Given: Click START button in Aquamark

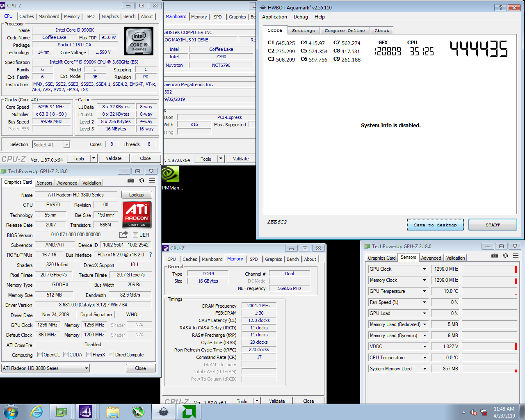Looking at the screenshot, I should (x=493, y=225).
